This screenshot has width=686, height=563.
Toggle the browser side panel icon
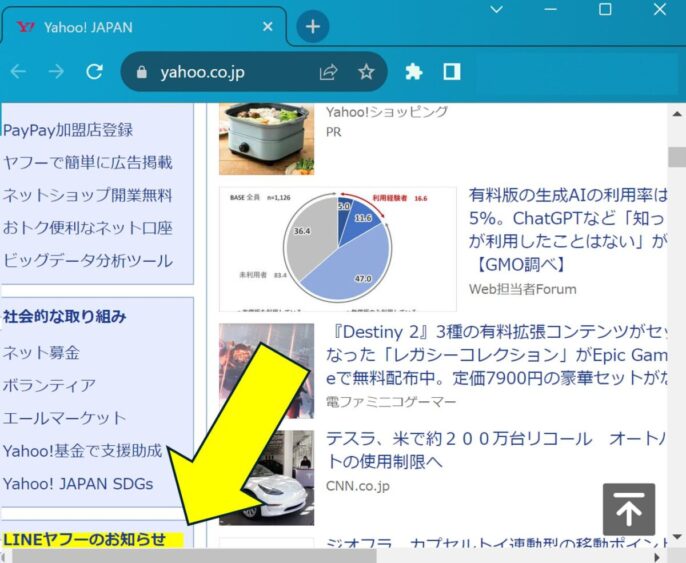[452, 72]
